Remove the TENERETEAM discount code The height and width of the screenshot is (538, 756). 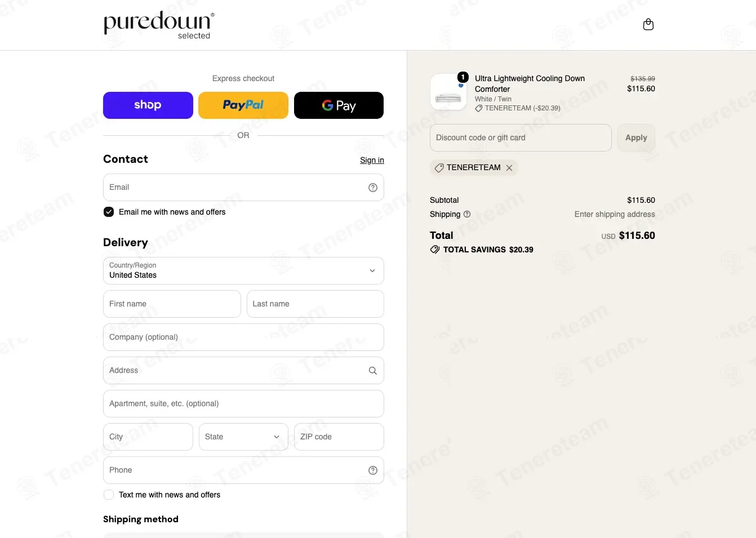509,168
